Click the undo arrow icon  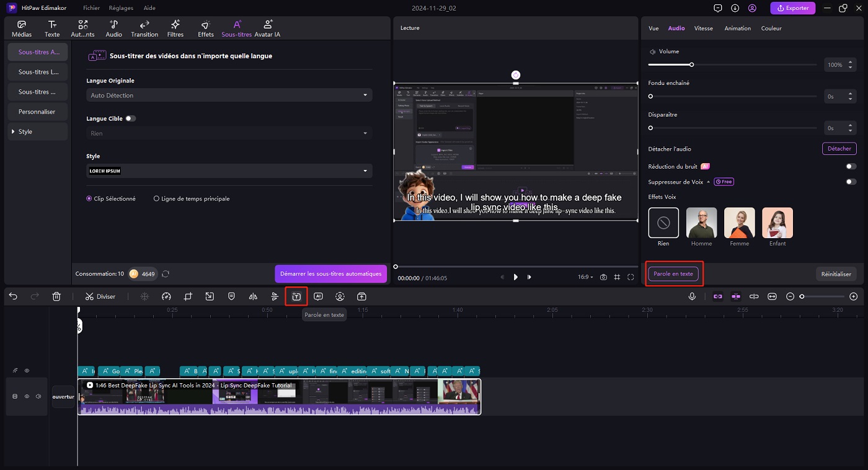(13, 296)
